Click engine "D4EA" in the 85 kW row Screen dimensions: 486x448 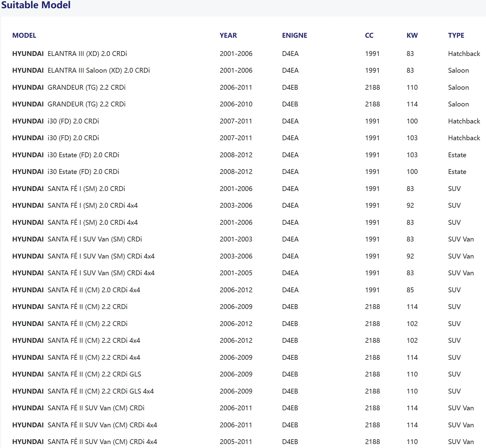[x=290, y=290]
